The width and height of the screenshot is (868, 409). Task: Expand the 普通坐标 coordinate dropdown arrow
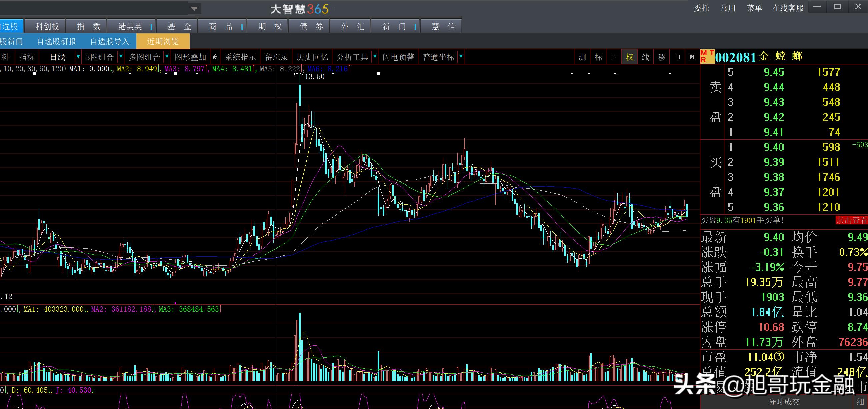pyautogui.click(x=461, y=57)
